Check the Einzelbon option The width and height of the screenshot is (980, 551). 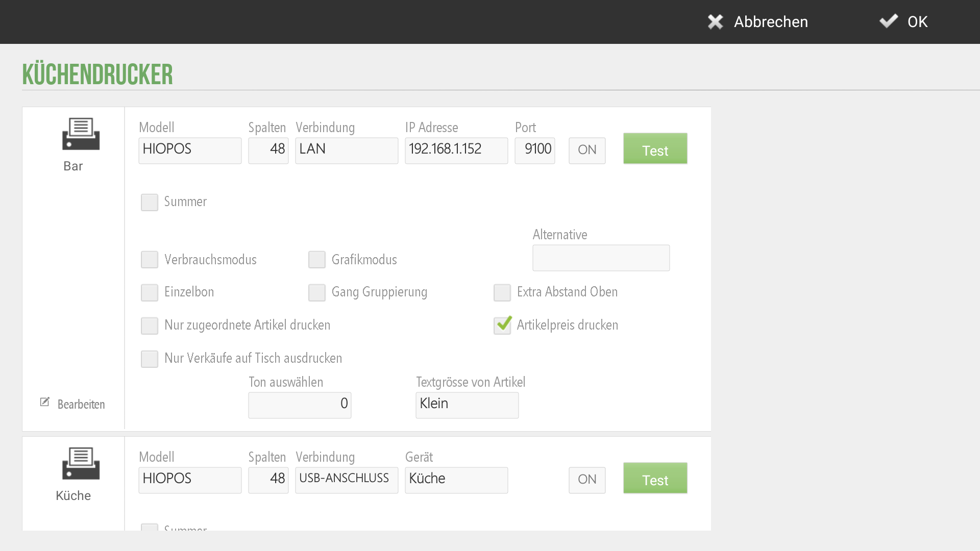click(x=150, y=292)
